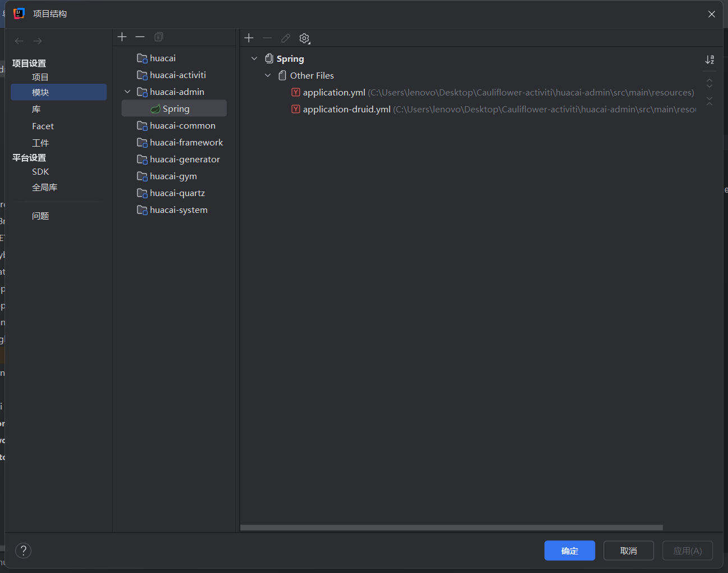
Task: Click the edit pencil icon in Spring toolbar
Action: tap(286, 38)
